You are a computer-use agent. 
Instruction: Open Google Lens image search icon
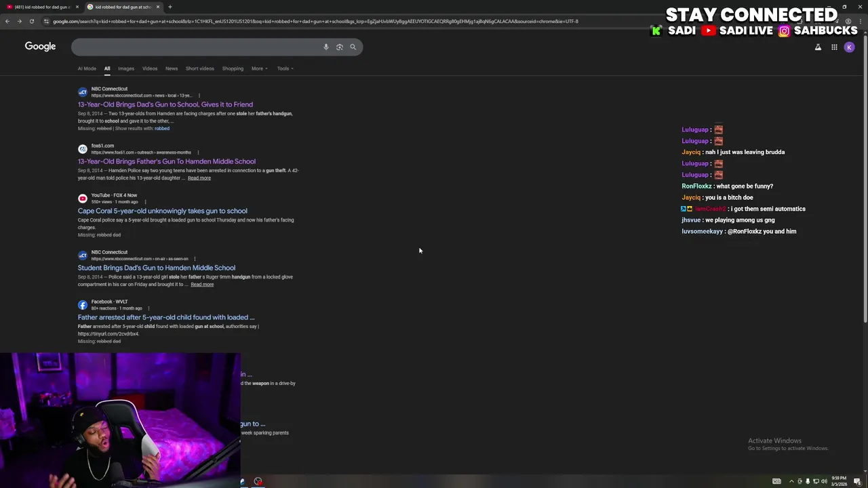pyautogui.click(x=340, y=47)
